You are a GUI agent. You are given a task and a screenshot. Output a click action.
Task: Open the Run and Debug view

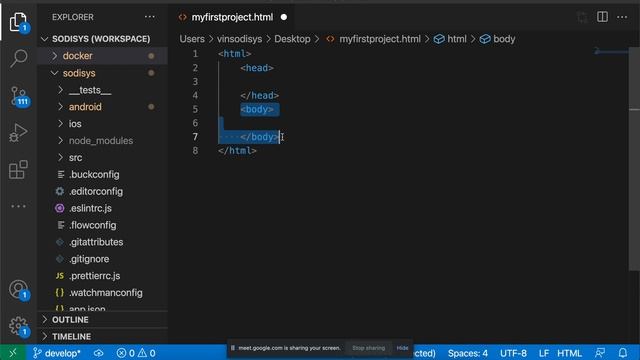[18, 133]
